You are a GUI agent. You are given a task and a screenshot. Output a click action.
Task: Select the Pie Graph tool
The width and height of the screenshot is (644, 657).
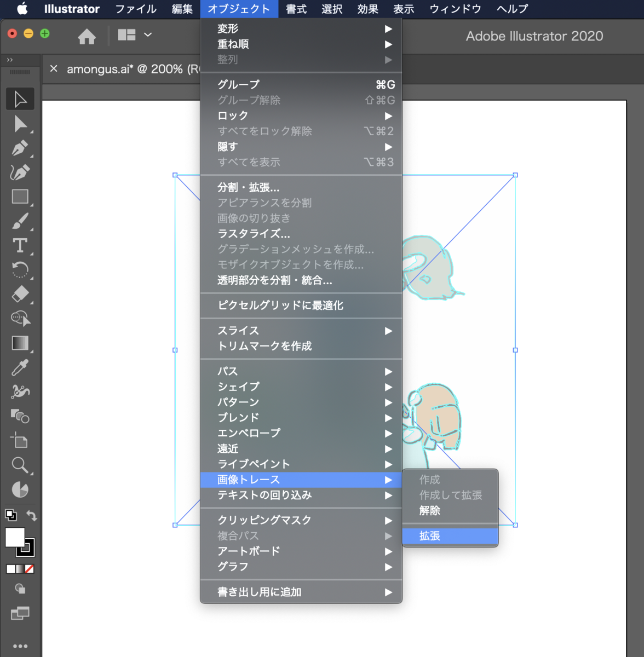[x=20, y=489]
